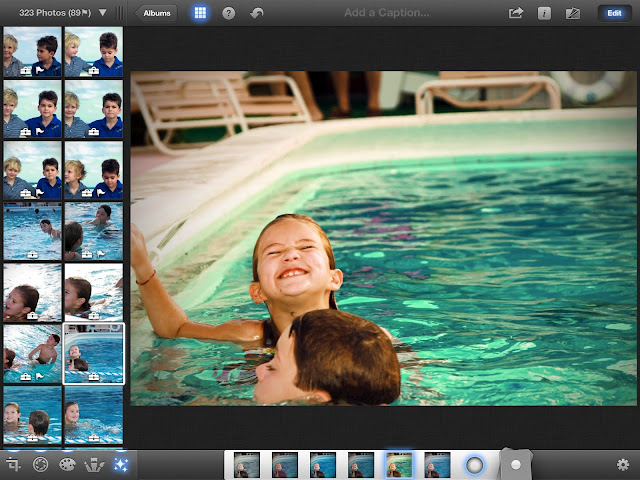The width and height of the screenshot is (640, 480).
Task: Select the Crop and Straighten tool
Action: pos(14,465)
